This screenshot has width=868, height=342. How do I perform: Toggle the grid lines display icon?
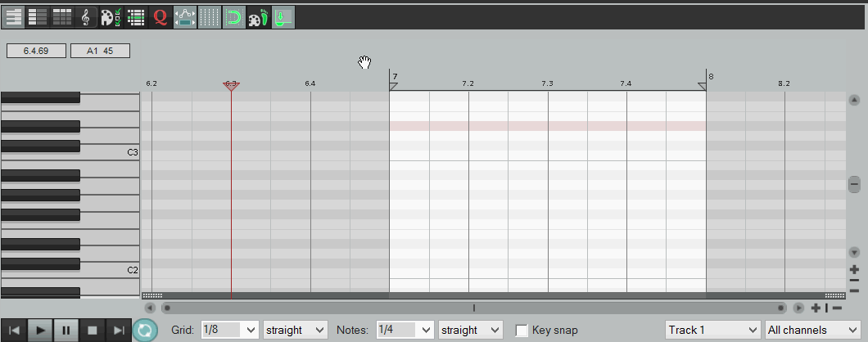point(210,16)
